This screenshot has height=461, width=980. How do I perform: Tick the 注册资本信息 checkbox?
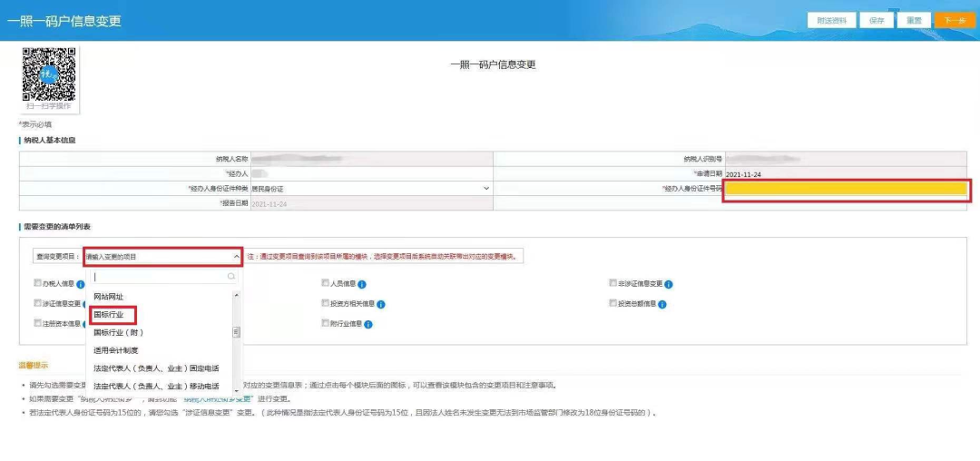(x=37, y=324)
